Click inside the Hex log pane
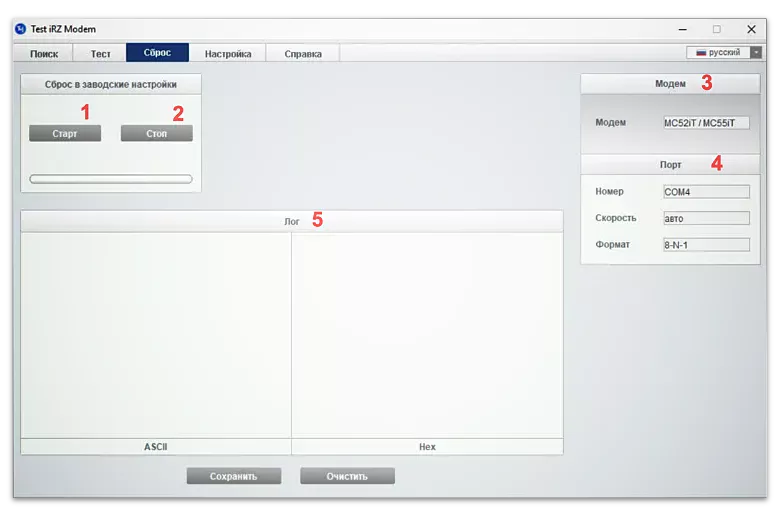The image size is (780, 513). click(x=427, y=335)
